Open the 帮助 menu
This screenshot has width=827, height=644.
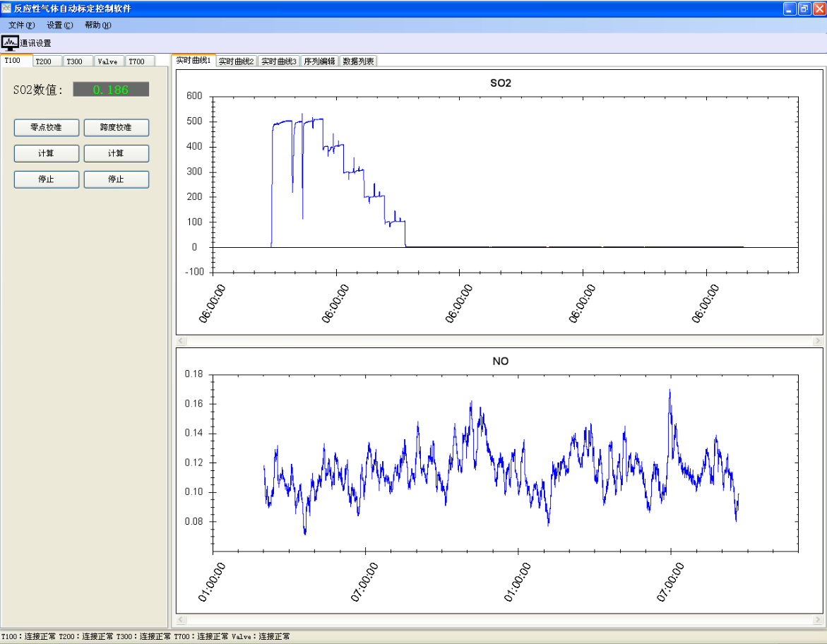[97, 25]
